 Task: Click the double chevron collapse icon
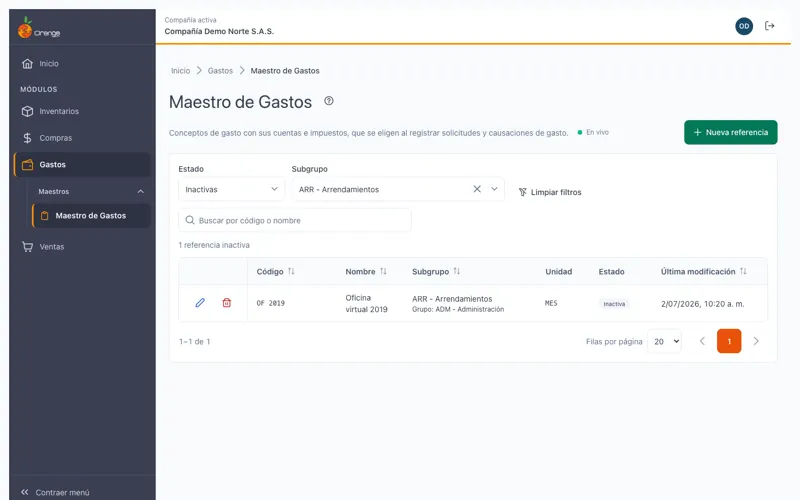pyautogui.click(x=24, y=492)
